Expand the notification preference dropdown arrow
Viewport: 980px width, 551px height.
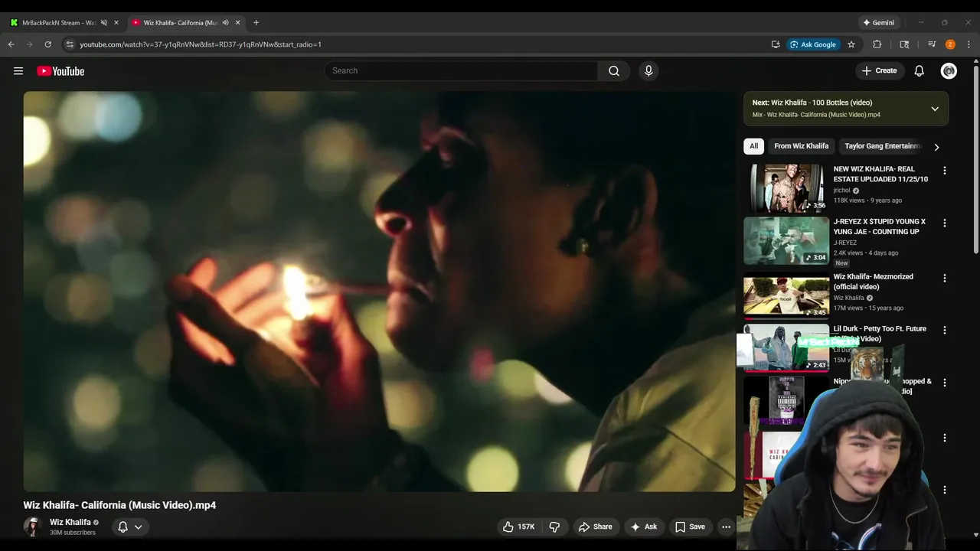pos(139,527)
